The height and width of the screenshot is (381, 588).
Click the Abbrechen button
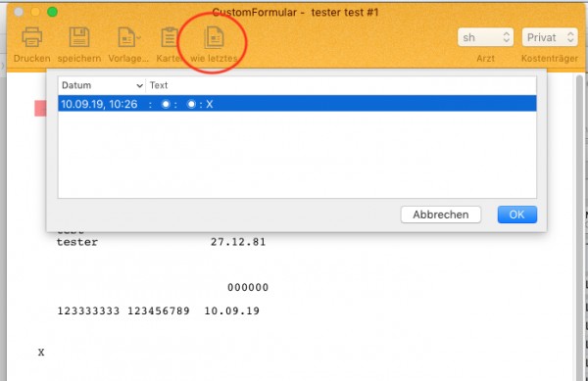click(x=441, y=214)
